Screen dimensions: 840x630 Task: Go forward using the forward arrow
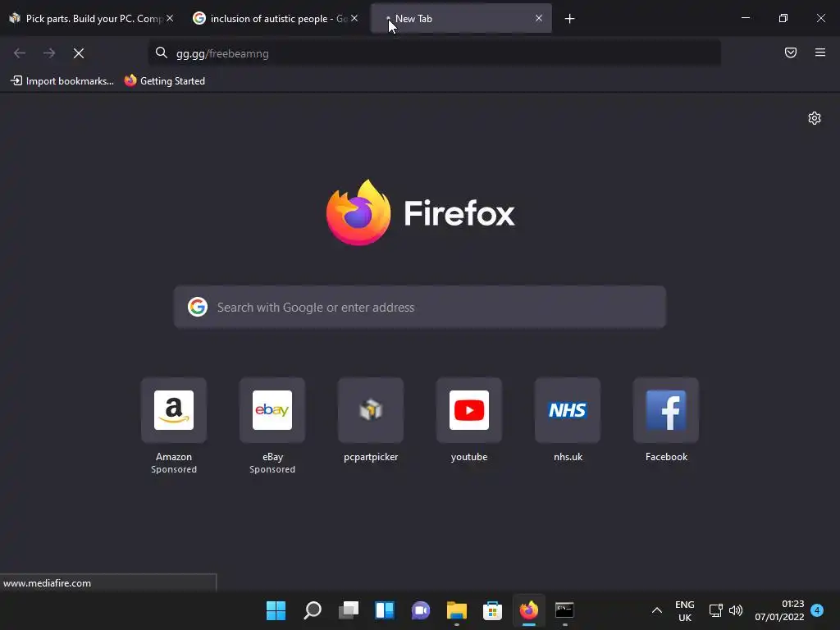coord(49,53)
